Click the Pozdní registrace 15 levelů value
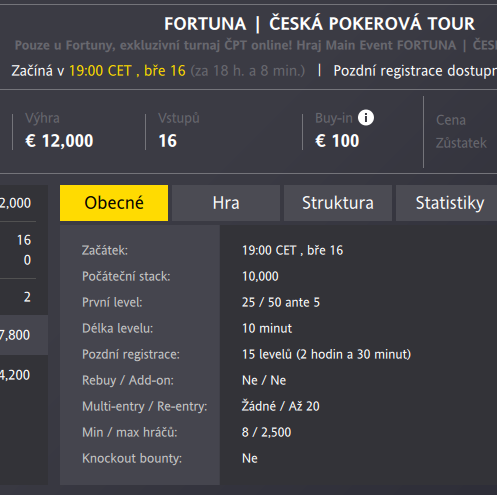497x495 pixels. 326,354
